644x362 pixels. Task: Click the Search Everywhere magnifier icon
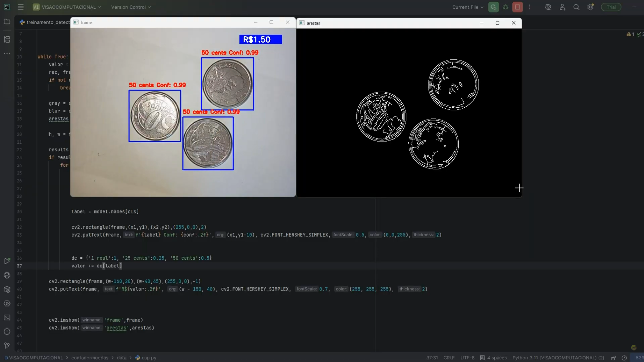(576, 7)
